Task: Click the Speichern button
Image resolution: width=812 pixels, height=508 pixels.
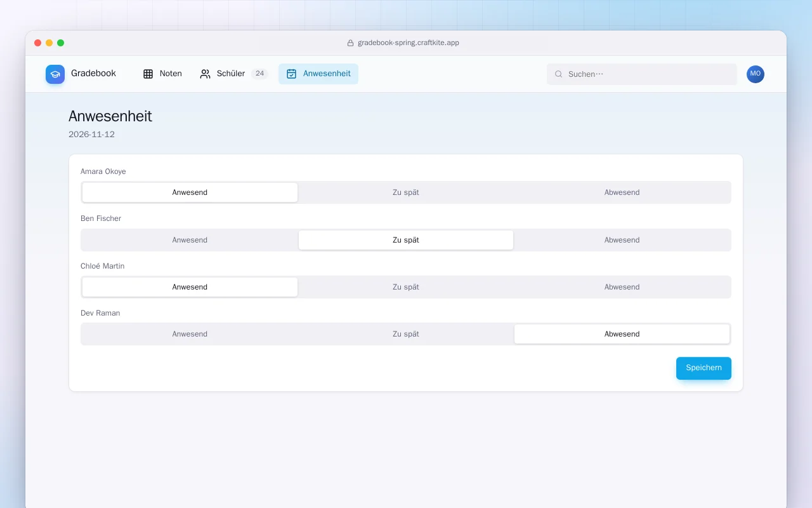Action: [x=704, y=368]
